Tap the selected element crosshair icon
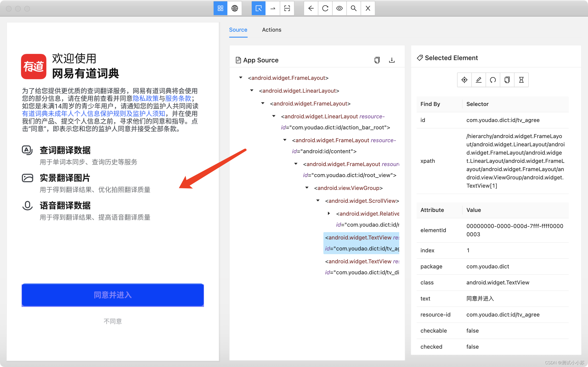Screen dimensions: 588x367 [x=464, y=80]
